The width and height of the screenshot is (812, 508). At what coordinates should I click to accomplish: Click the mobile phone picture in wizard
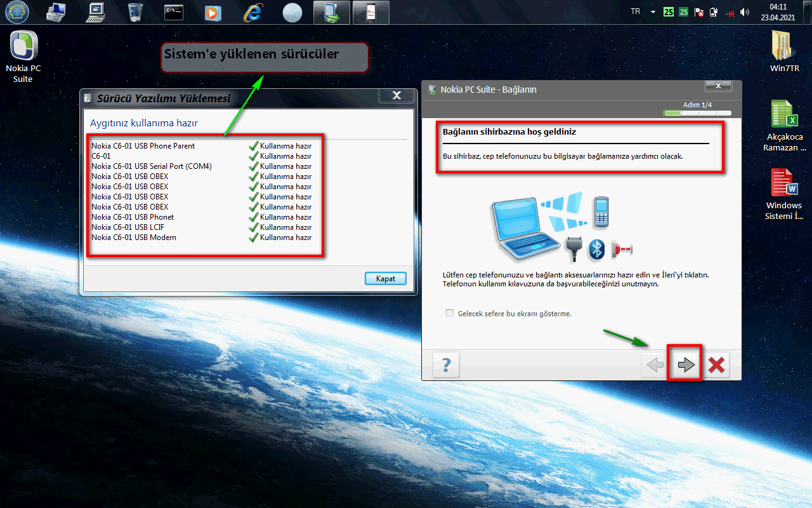pos(601,212)
